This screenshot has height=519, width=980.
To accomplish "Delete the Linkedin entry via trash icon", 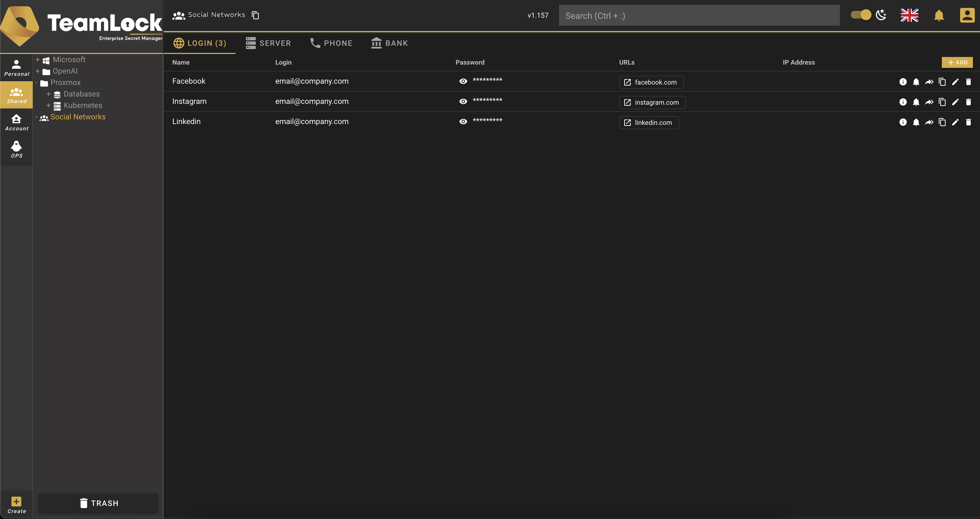I will coord(968,122).
